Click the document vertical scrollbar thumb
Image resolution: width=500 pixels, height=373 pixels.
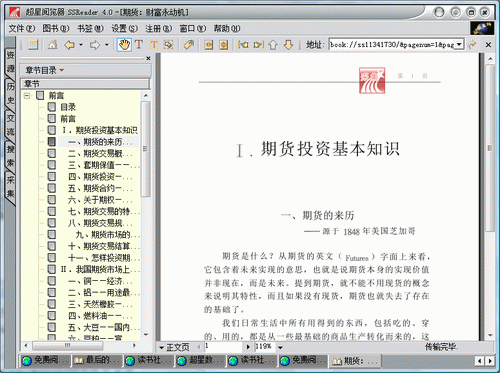(490, 148)
